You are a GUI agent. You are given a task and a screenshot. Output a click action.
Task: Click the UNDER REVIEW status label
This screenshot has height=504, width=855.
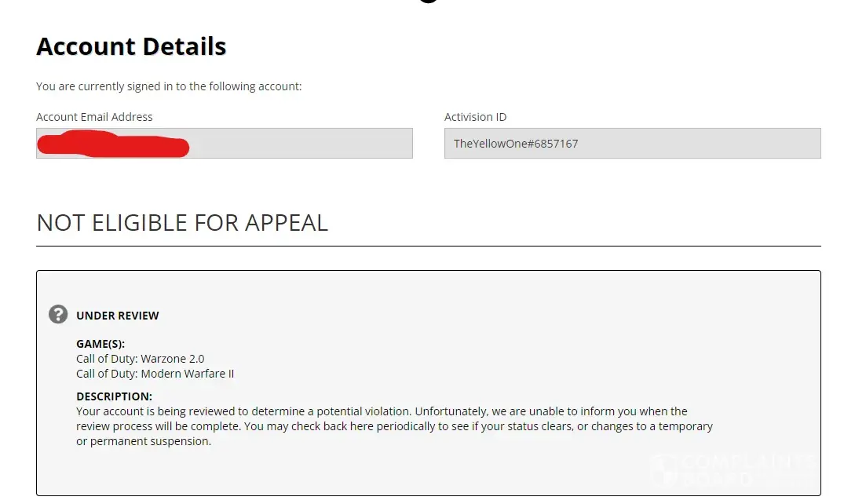click(118, 316)
